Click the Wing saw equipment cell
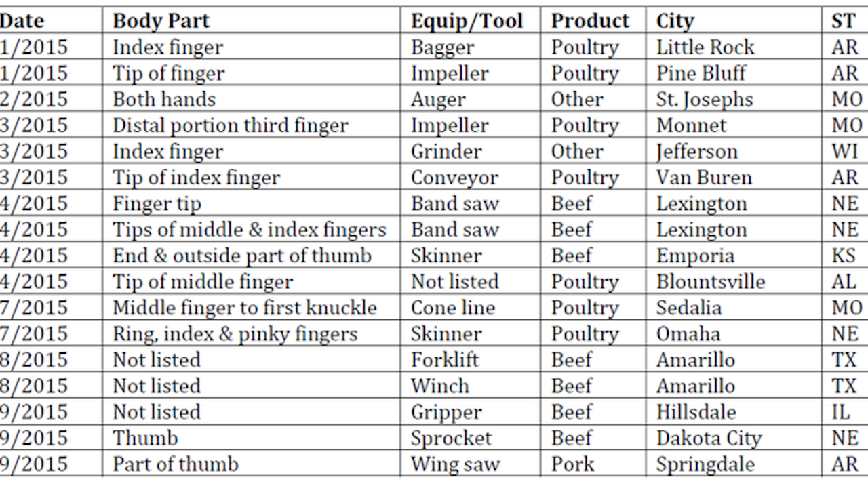This screenshot has width=868, height=488. [455, 464]
